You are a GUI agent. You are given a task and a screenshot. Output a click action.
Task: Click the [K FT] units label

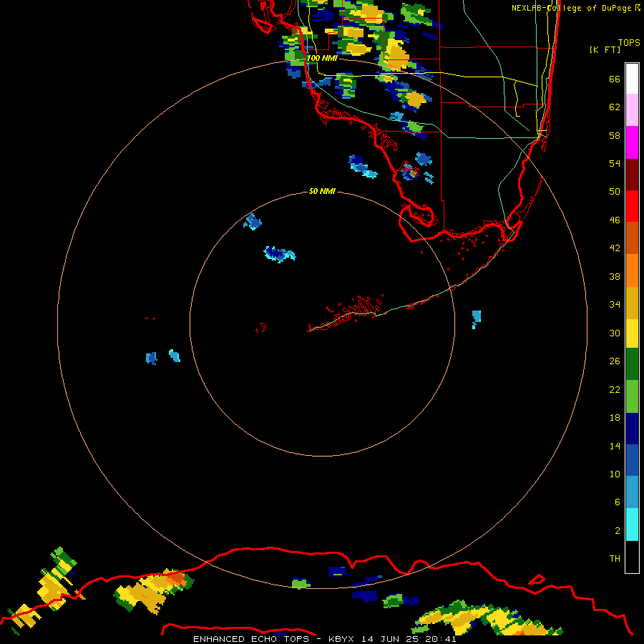[x=605, y=49]
